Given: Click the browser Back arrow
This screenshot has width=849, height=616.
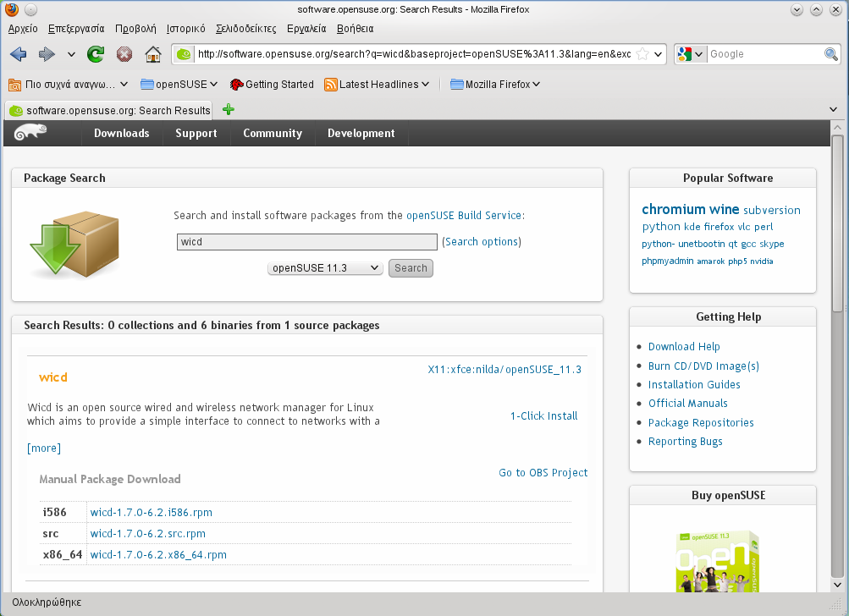Looking at the screenshot, I should pos(19,54).
